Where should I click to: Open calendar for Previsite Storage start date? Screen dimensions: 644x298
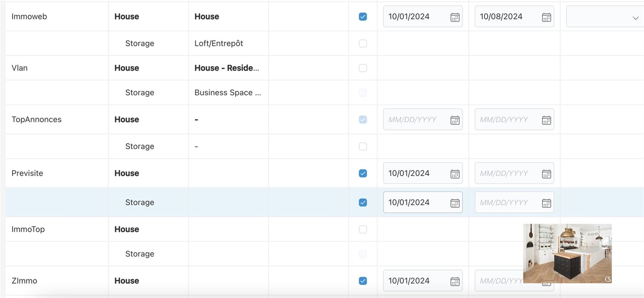tap(455, 203)
